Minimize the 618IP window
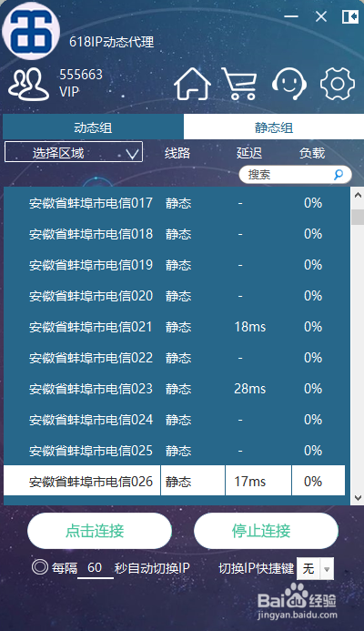 291,16
